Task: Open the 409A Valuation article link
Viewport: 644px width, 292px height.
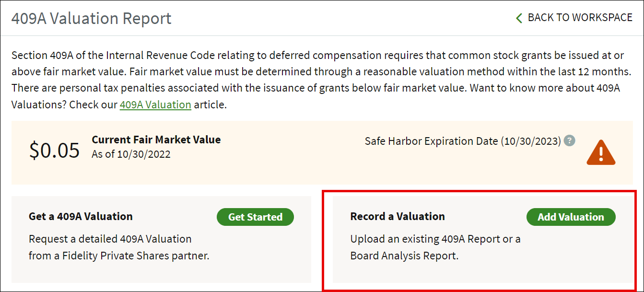Action: [155, 105]
